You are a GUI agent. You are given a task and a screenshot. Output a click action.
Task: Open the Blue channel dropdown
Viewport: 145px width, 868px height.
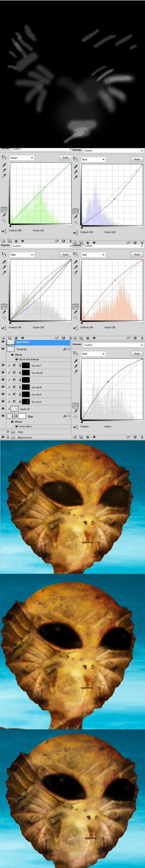(x=93, y=159)
